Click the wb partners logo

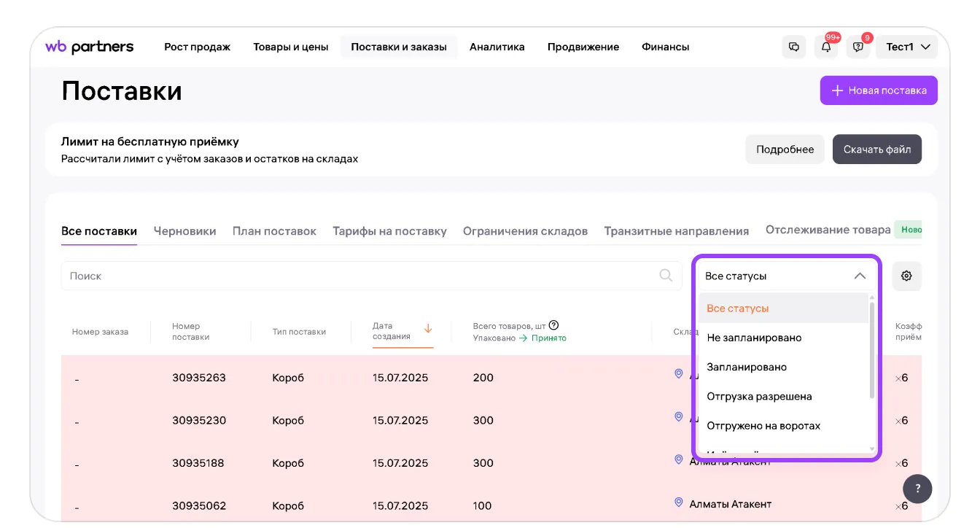point(90,47)
